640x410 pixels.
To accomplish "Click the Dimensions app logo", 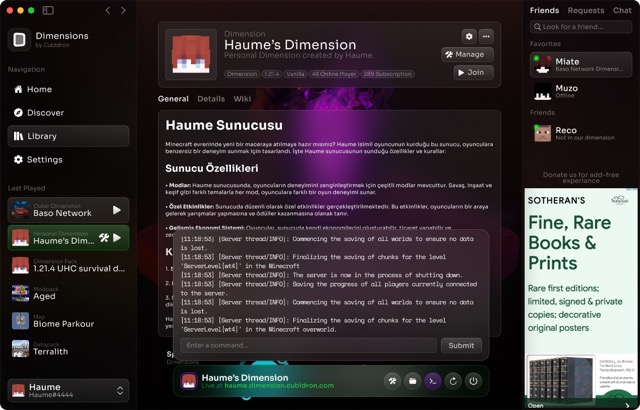I will 19,40.
